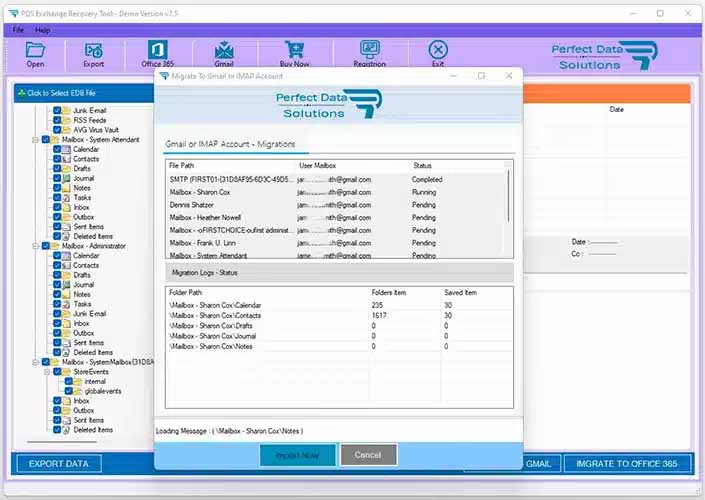Screen dimensions: 705x500
Task: Click the User Mailbox column header
Action: (318, 165)
